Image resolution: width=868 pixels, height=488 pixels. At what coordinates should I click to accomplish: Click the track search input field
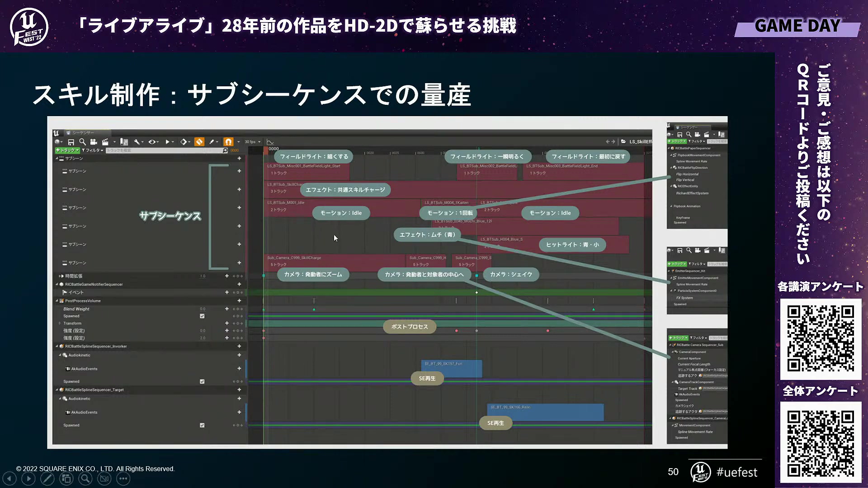pyautogui.click(x=163, y=150)
